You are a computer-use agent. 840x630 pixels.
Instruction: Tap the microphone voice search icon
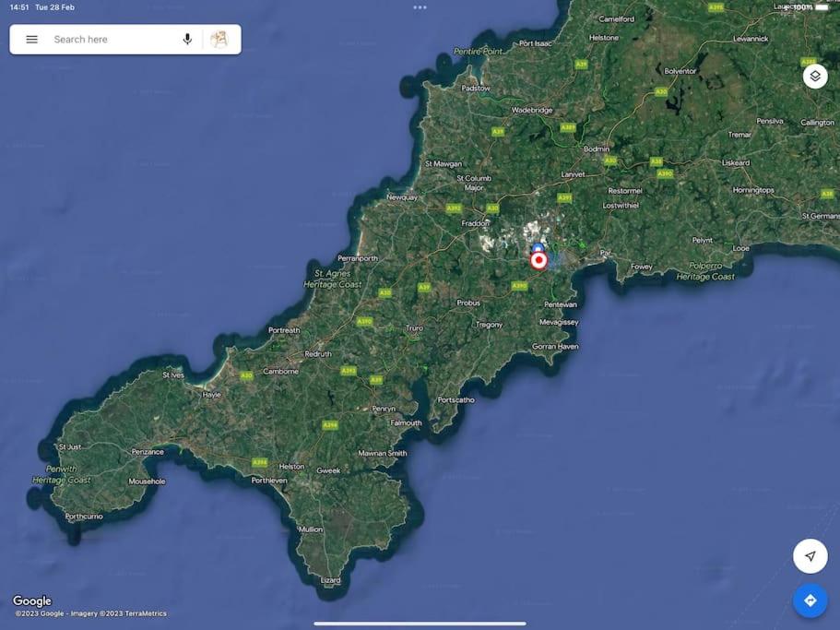187,39
